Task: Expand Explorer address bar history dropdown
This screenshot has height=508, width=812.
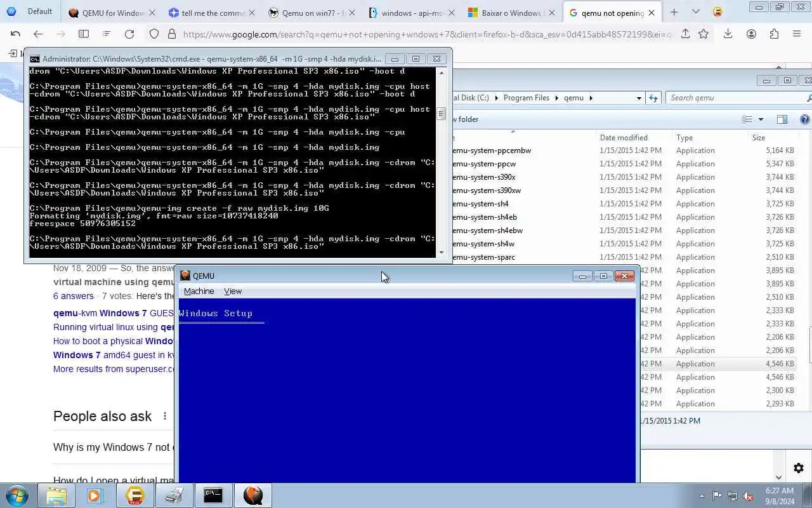Action: pyautogui.click(x=639, y=98)
